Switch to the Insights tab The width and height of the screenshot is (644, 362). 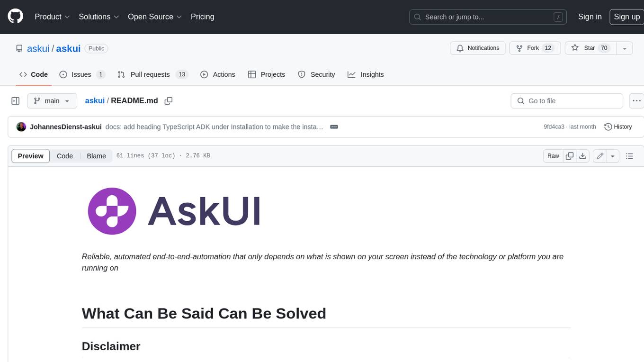(366, 74)
